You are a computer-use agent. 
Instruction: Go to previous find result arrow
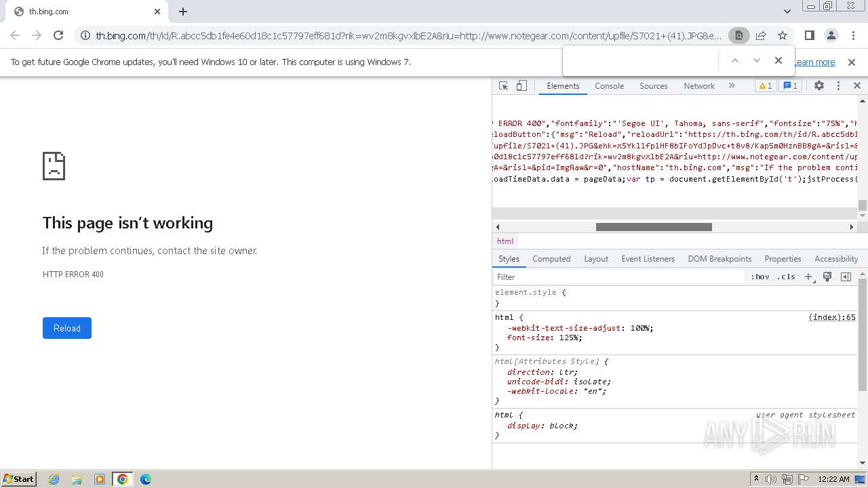point(734,60)
